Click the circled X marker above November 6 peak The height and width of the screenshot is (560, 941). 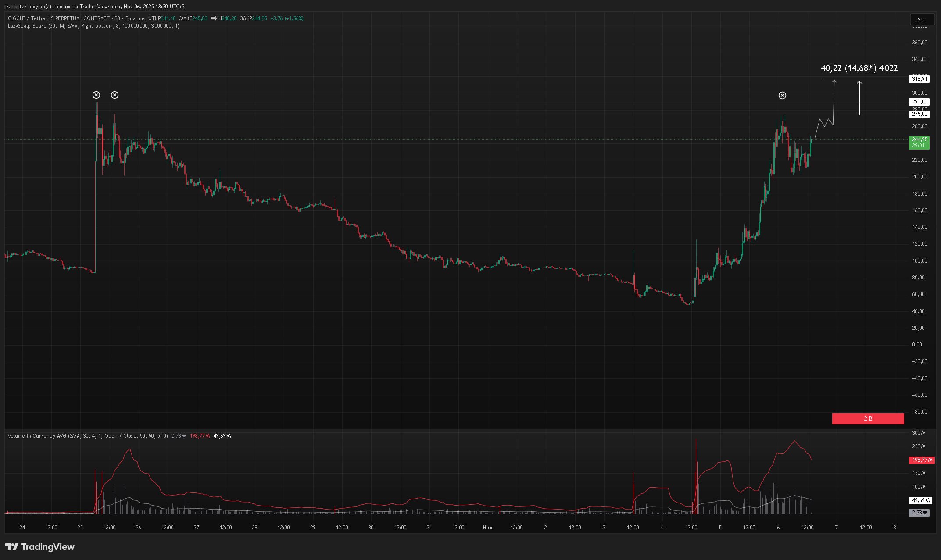pyautogui.click(x=782, y=95)
